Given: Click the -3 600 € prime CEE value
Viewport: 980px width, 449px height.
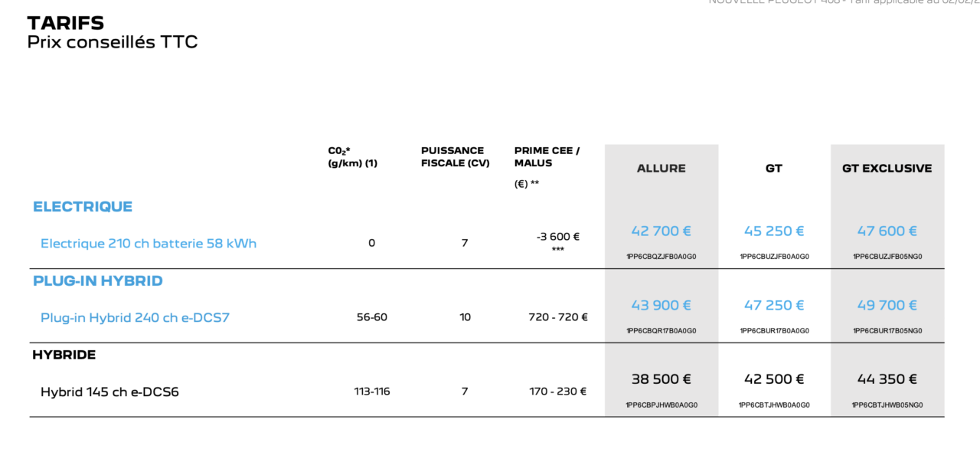Looking at the screenshot, I should pyautogui.click(x=558, y=238).
